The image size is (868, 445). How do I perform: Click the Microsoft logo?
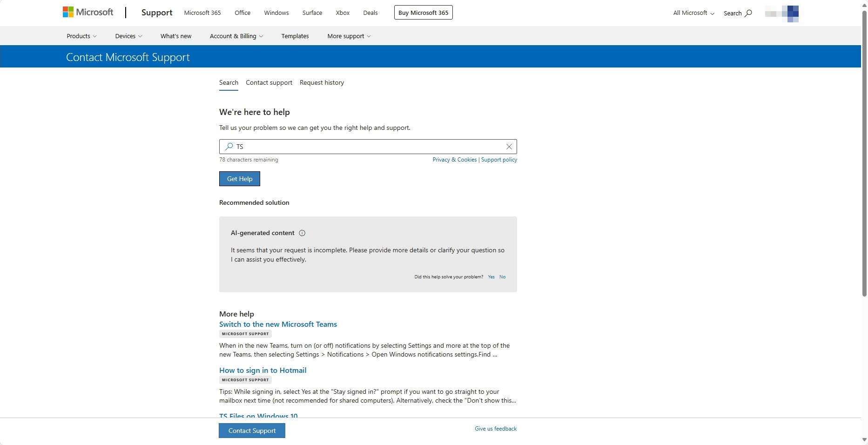pyautogui.click(x=88, y=13)
